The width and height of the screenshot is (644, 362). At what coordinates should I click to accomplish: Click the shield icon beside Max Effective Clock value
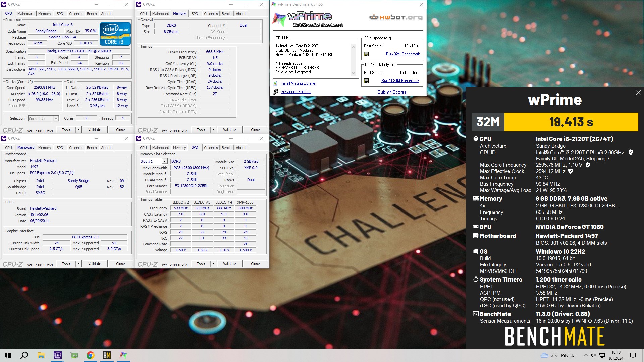(571, 171)
